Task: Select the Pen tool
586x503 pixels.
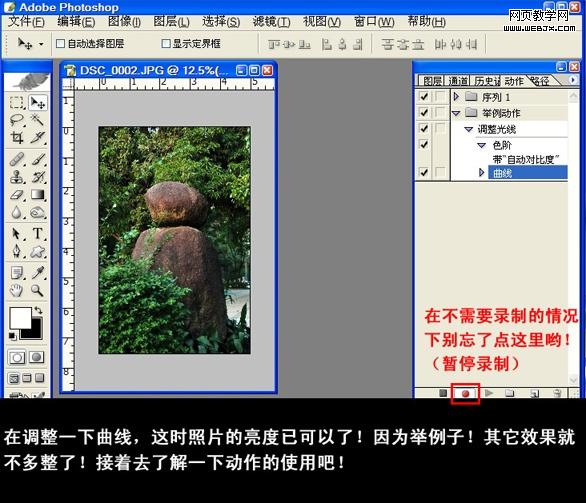Action: point(17,252)
